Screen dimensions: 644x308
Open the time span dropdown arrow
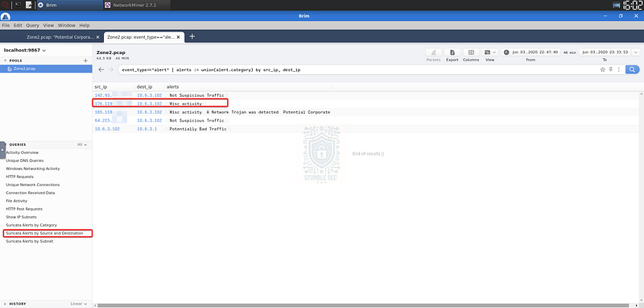pyautogui.click(x=636, y=52)
